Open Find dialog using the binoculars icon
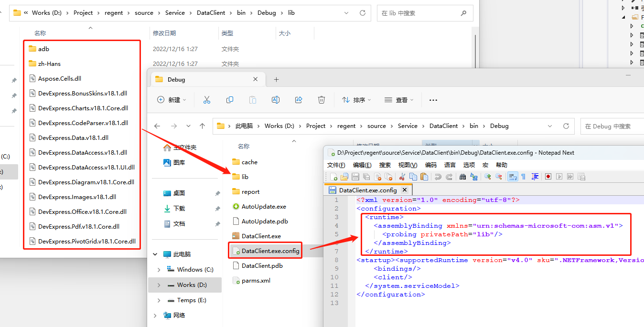This screenshot has height=327, width=644. (463, 177)
